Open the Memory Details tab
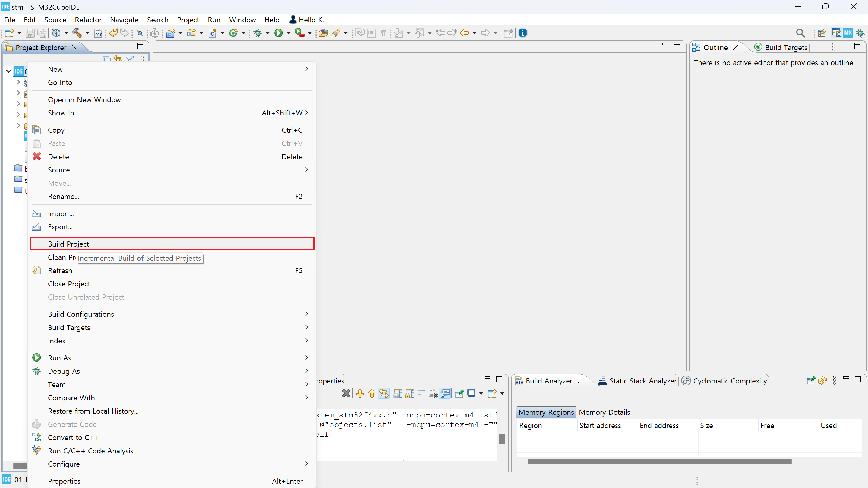The height and width of the screenshot is (488, 868). click(x=604, y=412)
